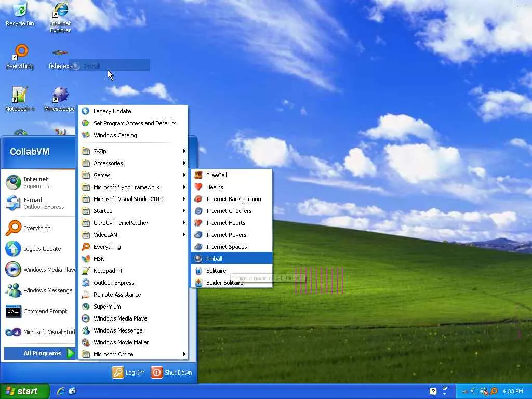Click the Internet Backgammon icon

(198, 199)
